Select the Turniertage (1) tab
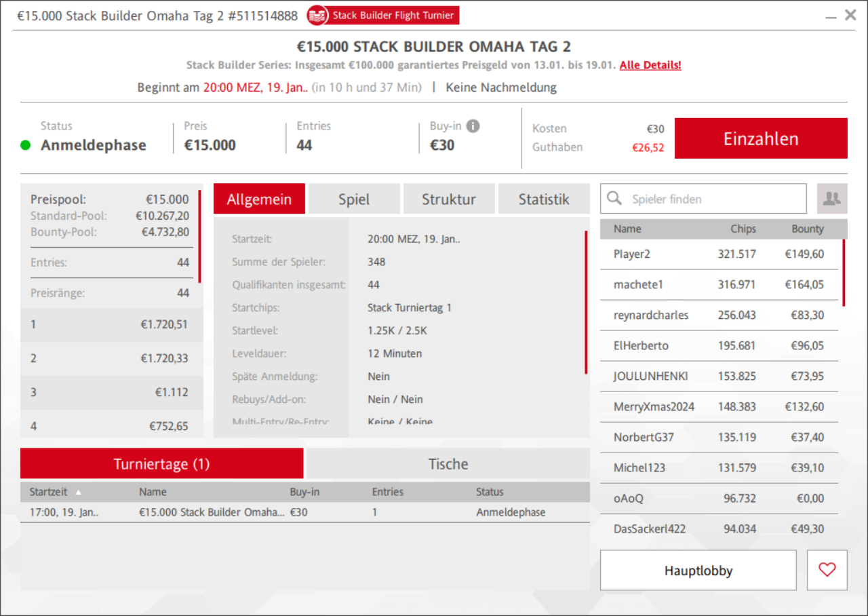This screenshot has height=616, width=868. coord(161,464)
